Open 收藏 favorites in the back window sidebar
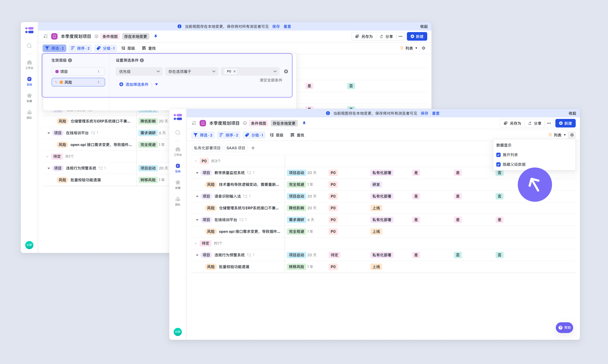 click(x=29, y=98)
